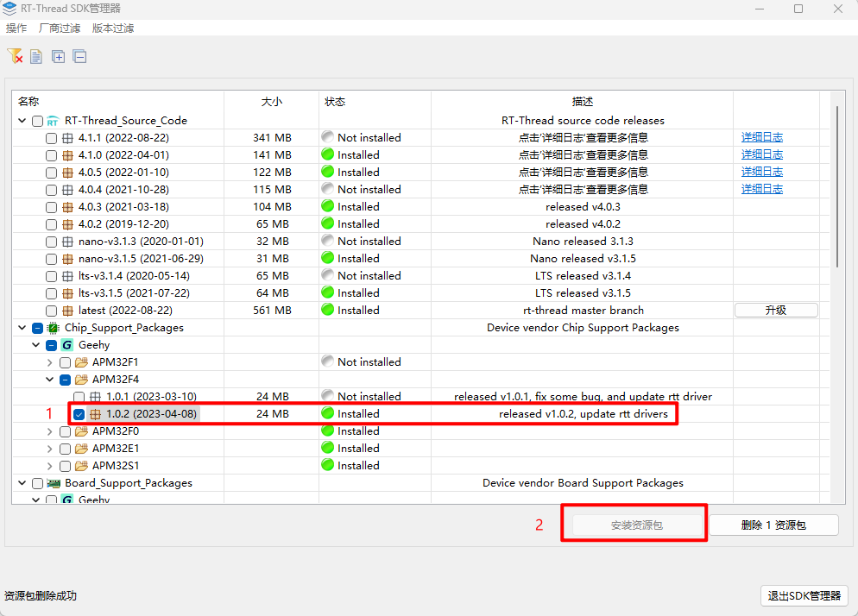Click the document log toolbar icon
This screenshot has width=858, height=616.
36,56
